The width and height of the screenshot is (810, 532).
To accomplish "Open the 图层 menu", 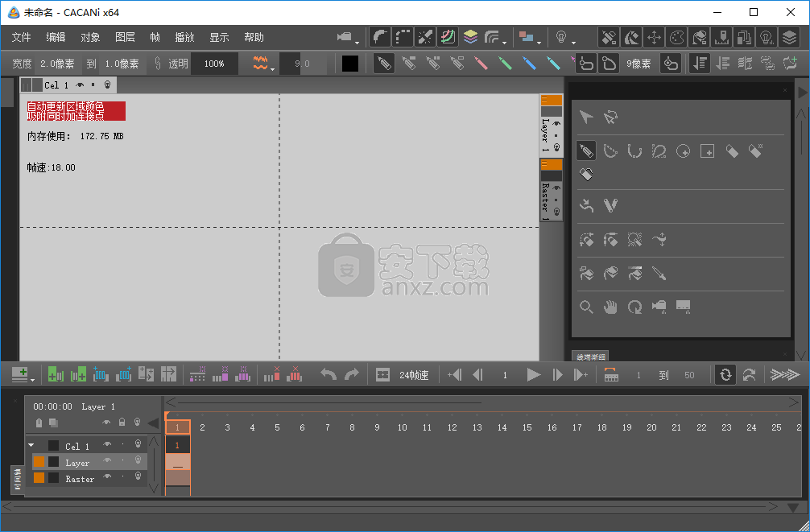I will pos(125,37).
